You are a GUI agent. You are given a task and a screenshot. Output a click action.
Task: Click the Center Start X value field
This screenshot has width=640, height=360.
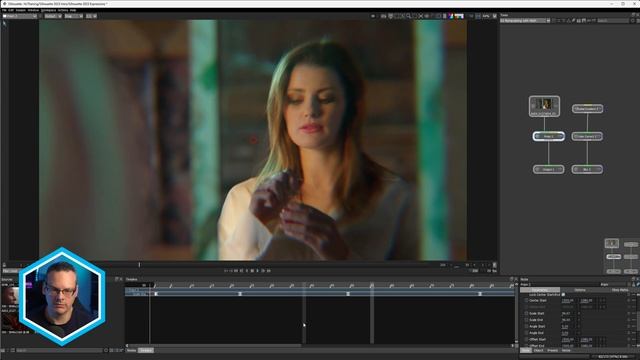point(567,300)
